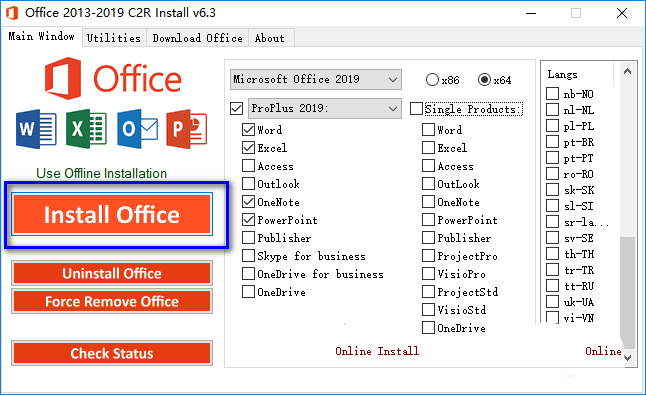Select the pt-PT language checkbox
The height and width of the screenshot is (395, 646).
click(552, 158)
